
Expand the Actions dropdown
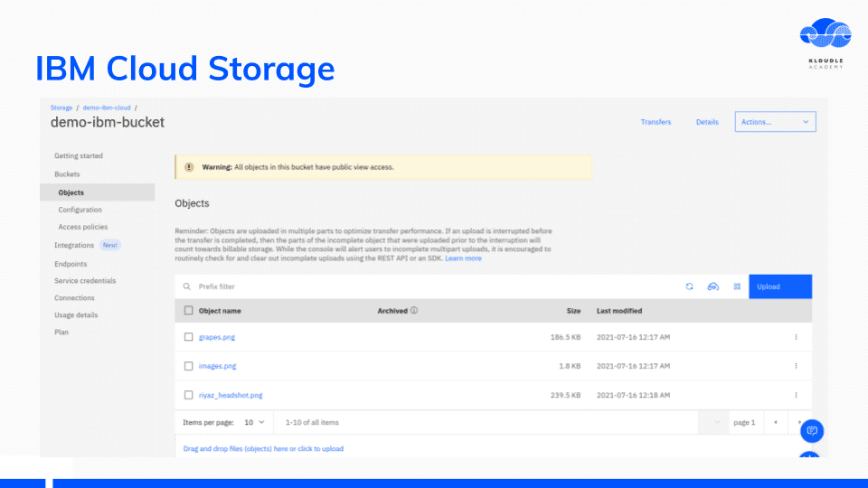(775, 122)
